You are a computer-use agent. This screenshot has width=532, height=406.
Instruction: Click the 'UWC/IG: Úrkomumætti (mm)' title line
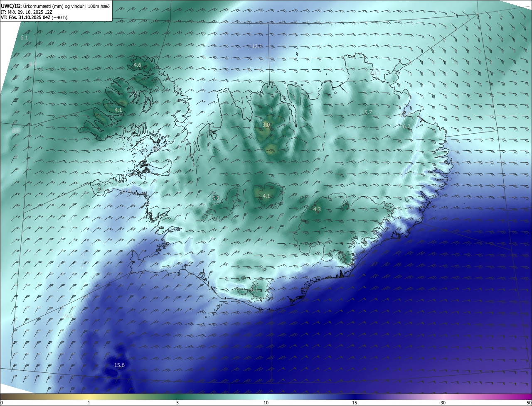point(55,6)
